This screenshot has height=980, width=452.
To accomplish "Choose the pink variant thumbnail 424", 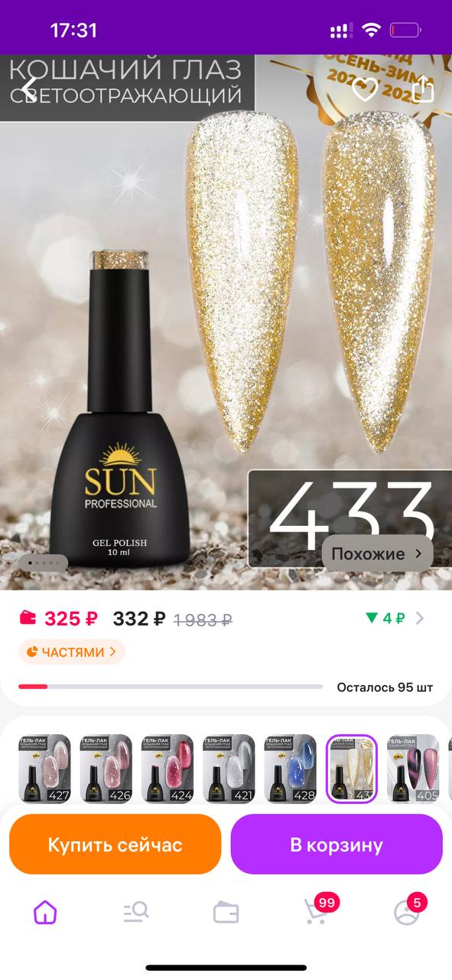I will pos(167,769).
